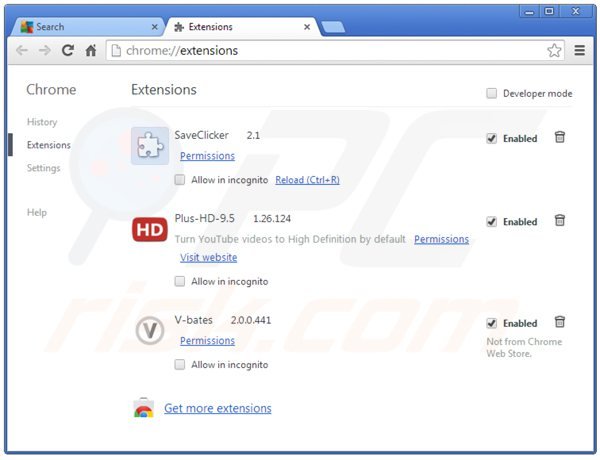This screenshot has width=600, height=460.
Task: Open Help in the sidebar
Action: click(x=37, y=212)
